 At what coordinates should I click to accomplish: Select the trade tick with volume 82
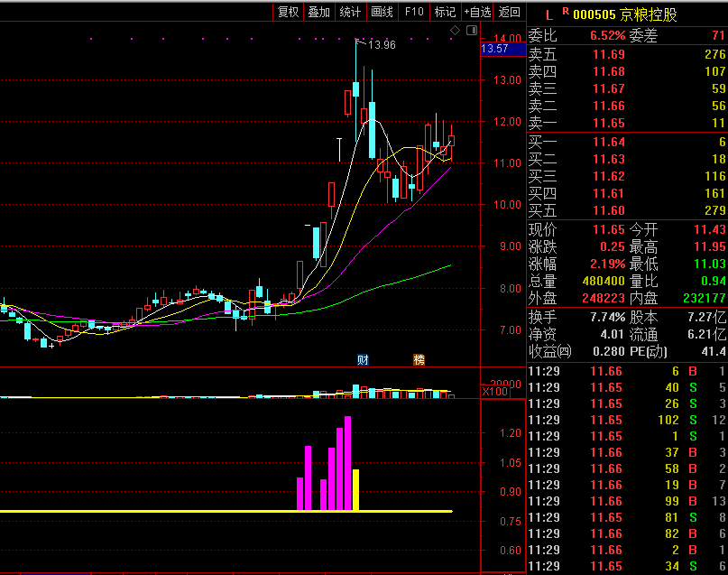click(627, 534)
